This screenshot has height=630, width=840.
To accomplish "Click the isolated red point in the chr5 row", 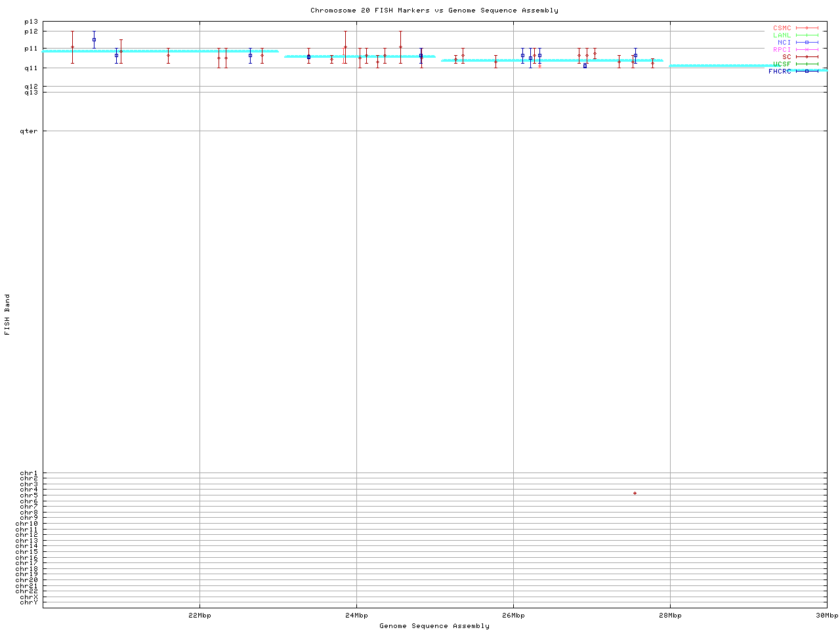I will (x=635, y=493).
